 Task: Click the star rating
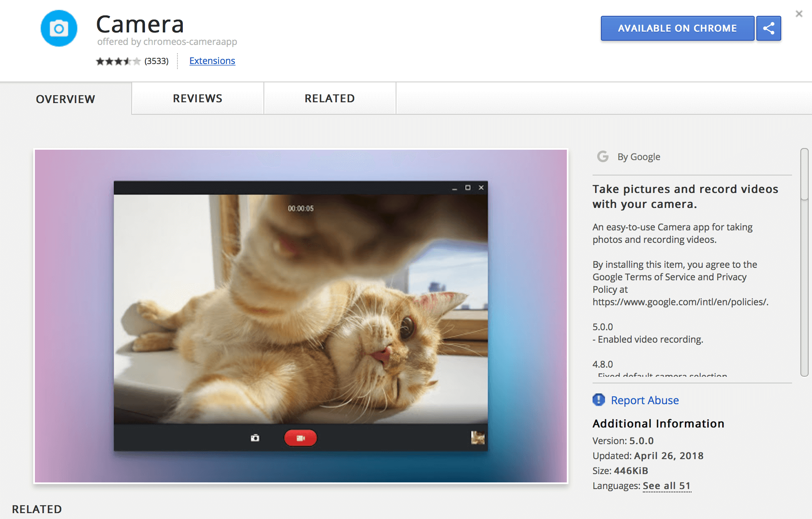pos(118,61)
